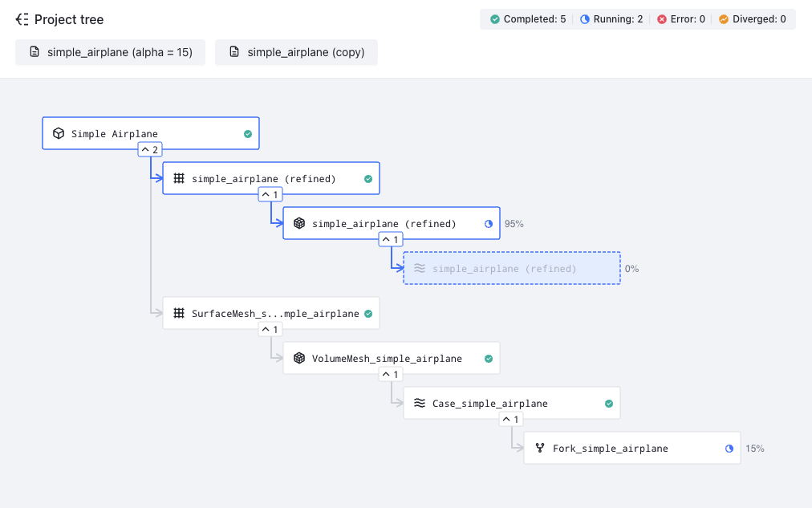Select simple_airplane (refined) volume mesh node
The height and width of the screenshot is (508, 812).
[x=392, y=223]
